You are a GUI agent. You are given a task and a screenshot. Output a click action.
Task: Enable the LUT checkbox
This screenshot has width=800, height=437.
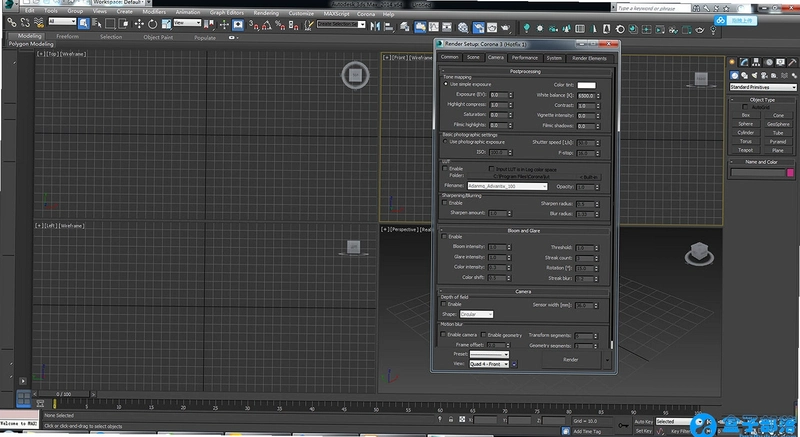click(x=445, y=168)
